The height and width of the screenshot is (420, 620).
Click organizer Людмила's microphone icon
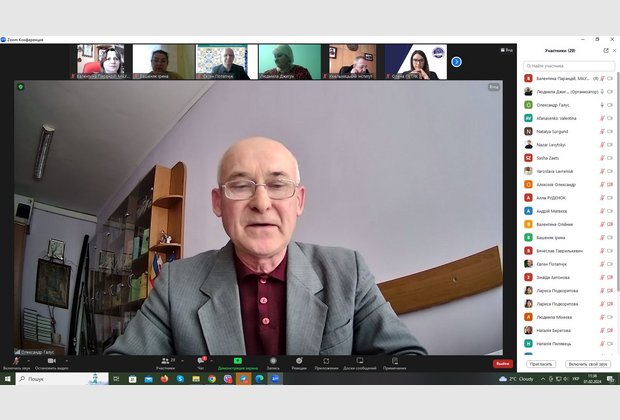pos(602,92)
